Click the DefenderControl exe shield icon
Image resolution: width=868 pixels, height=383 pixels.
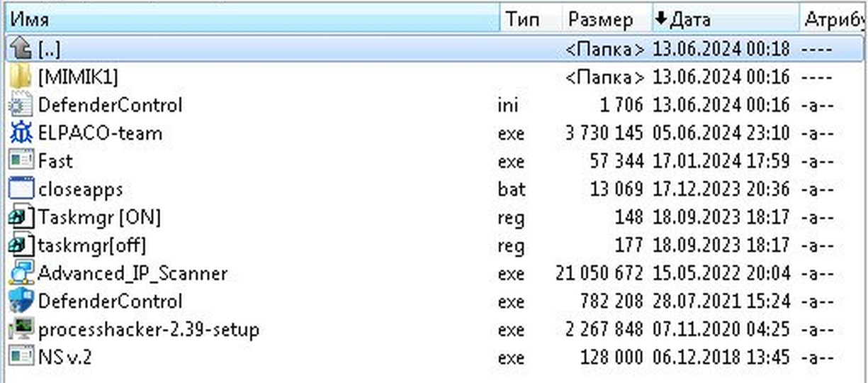tap(21, 301)
